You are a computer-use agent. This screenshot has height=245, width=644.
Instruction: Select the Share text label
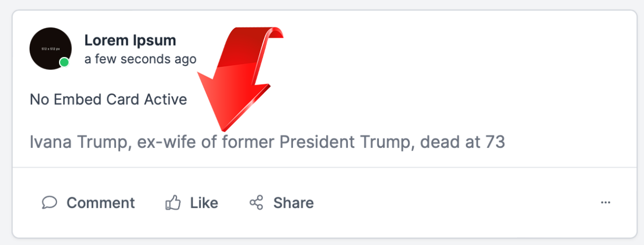[x=293, y=203]
